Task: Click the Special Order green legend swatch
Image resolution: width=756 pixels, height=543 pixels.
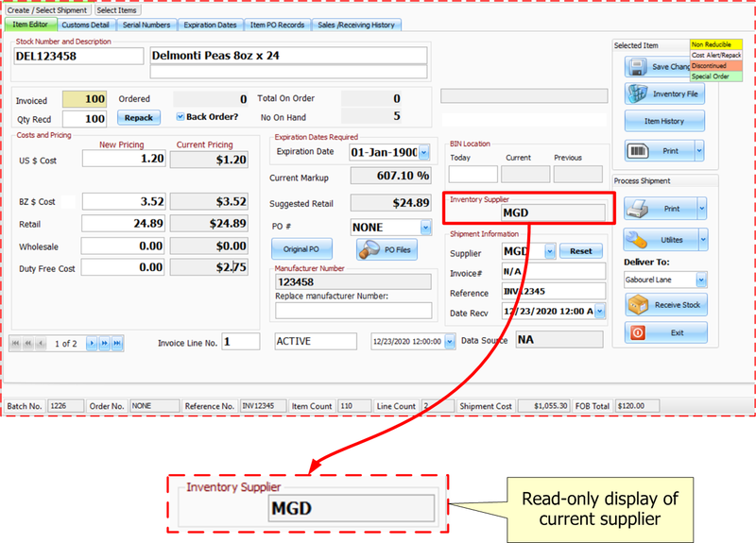Action: (716, 76)
